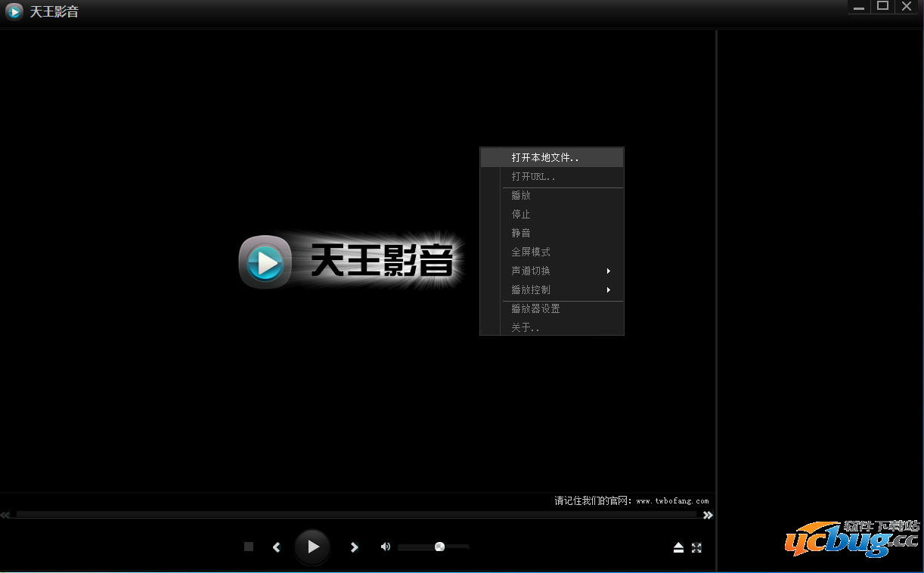Click the 天王影音 logo icon in the title bar
Viewport: 924px width, 573px height.
tap(13, 11)
